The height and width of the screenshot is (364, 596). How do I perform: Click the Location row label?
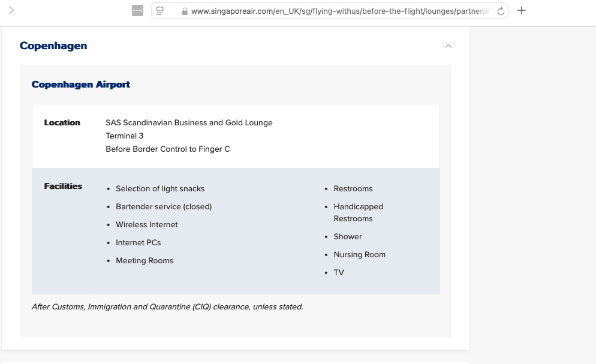click(62, 123)
